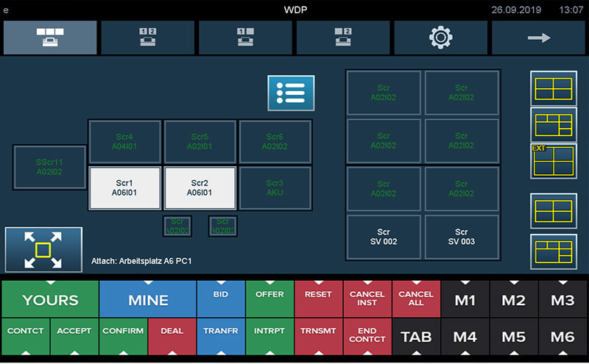Click the right arrow next-page tab

(x=538, y=38)
